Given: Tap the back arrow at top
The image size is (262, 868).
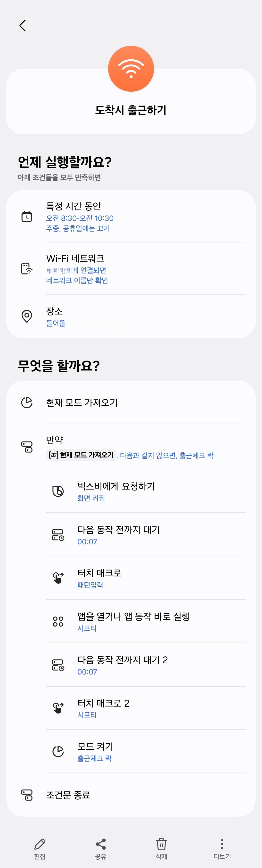Looking at the screenshot, I should tap(23, 26).
